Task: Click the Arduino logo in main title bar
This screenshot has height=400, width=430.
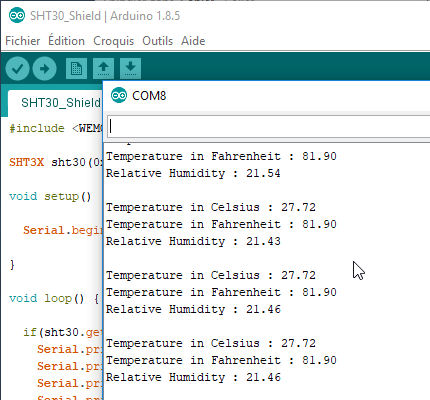Action: (x=17, y=16)
